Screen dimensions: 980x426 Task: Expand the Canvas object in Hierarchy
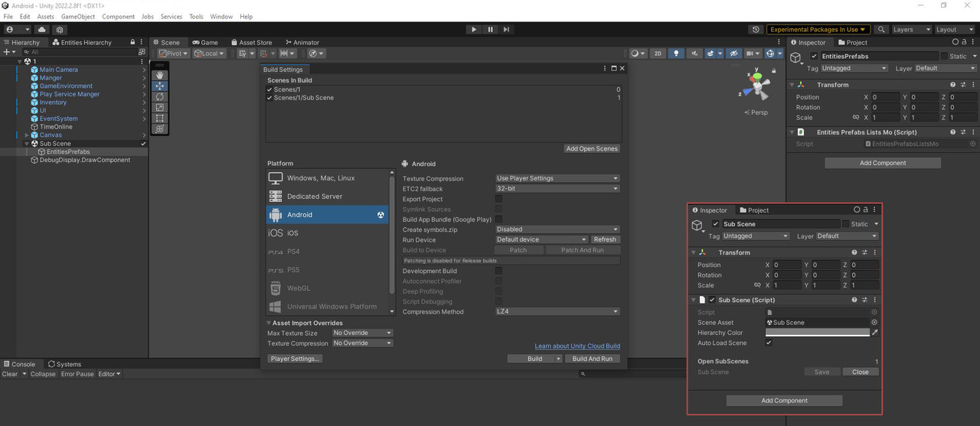[x=27, y=135]
